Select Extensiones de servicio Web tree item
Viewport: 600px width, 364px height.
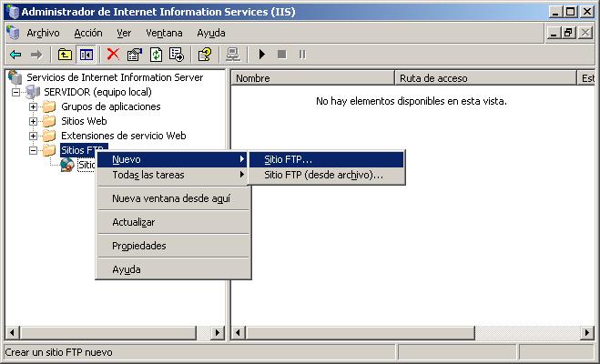tap(123, 136)
